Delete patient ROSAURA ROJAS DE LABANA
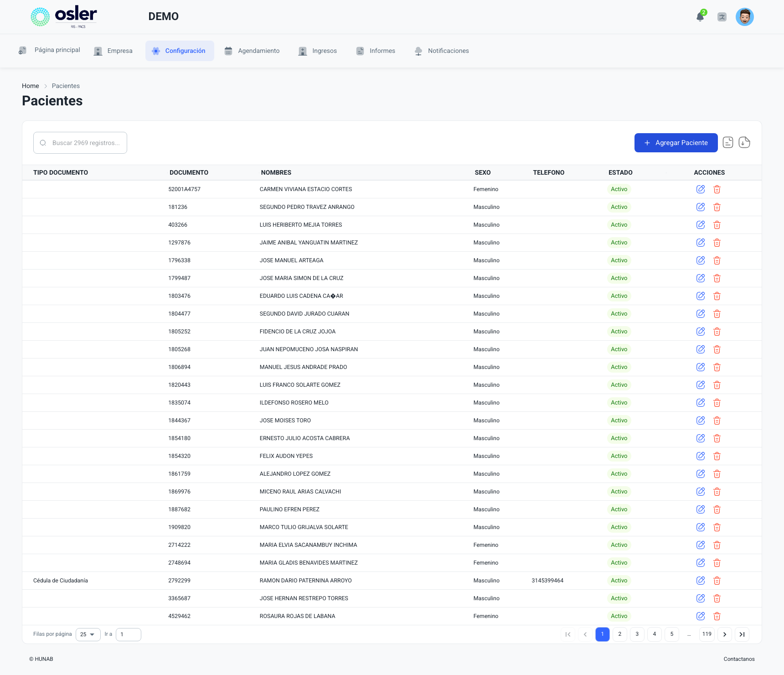This screenshot has width=784, height=675. (717, 616)
